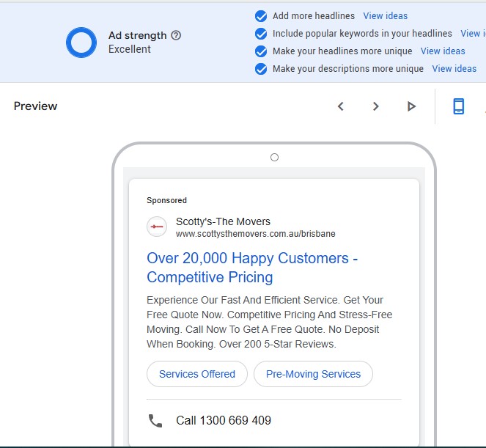This screenshot has width=486, height=448.
Task: Click the Sponsored label
Action: pos(166,200)
